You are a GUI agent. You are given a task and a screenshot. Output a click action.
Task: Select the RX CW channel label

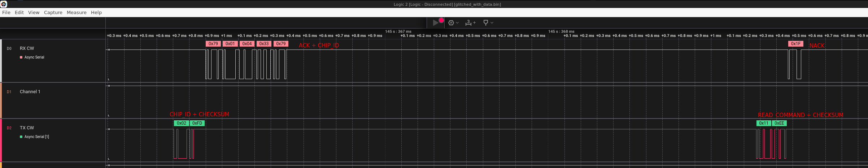point(27,48)
